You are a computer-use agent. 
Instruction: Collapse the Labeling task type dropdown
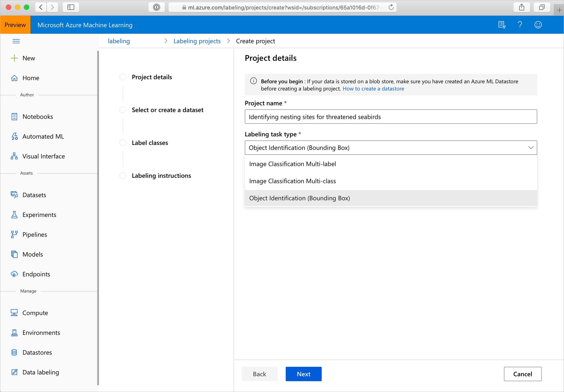click(530, 148)
